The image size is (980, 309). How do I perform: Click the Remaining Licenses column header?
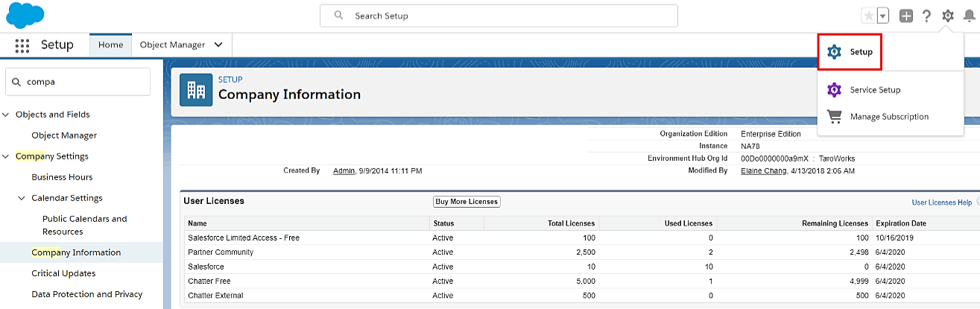click(835, 223)
